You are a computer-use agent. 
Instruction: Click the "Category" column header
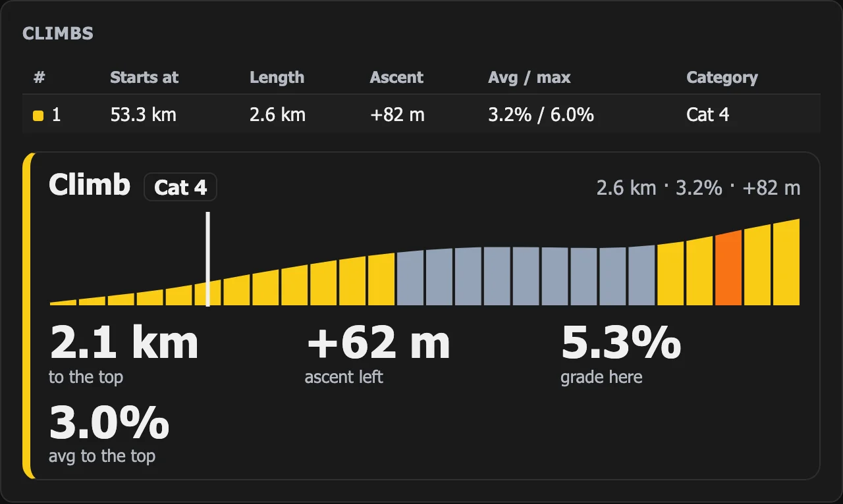722,78
